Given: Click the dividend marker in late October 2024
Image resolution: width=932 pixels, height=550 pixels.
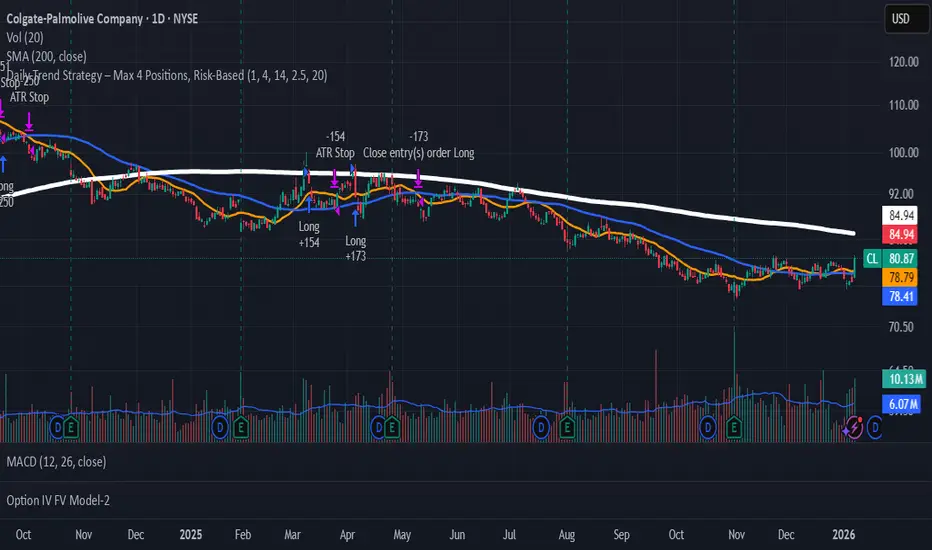Looking at the screenshot, I should 58,427.
